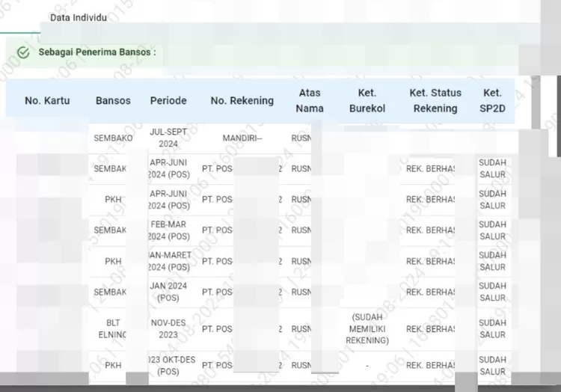Click the NOV-DES 2023 periode cell
561x392 pixels.
pos(169,329)
